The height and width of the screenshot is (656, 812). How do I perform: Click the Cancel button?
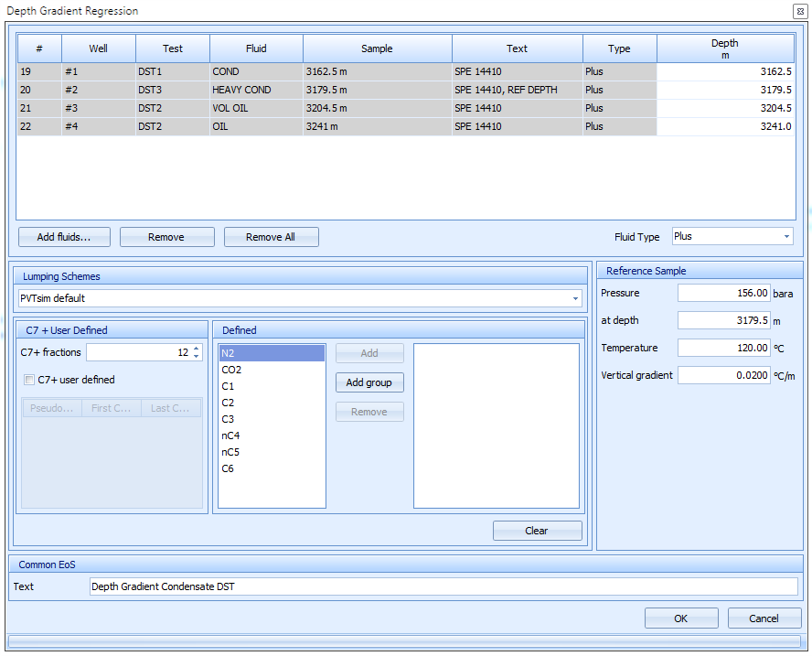click(764, 618)
